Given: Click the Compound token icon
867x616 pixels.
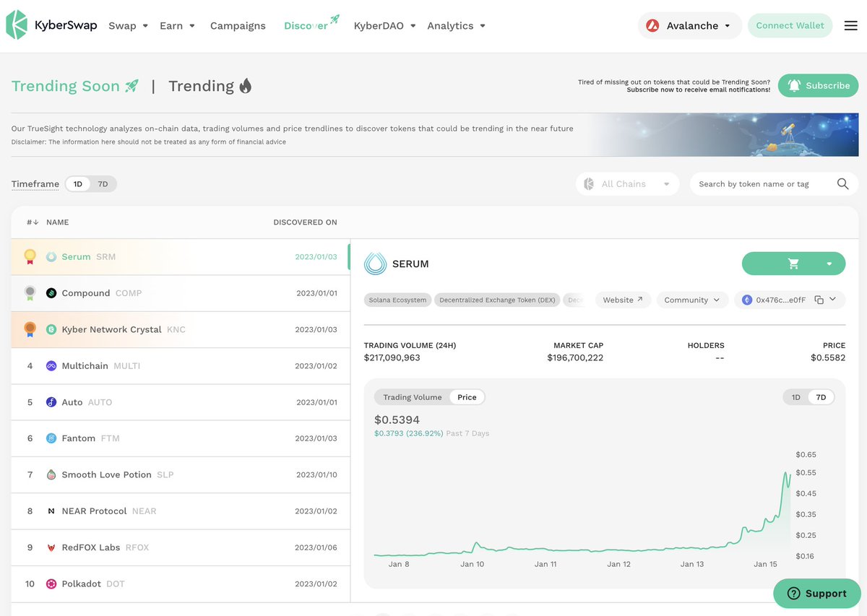Looking at the screenshot, I should 51,293.
